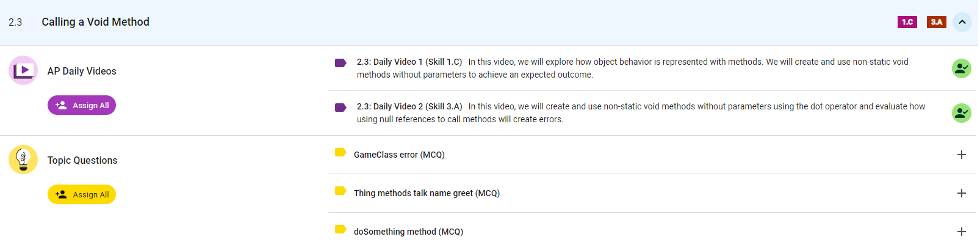Assign all AP Daily Videos
The height and width of the screenshot is (242, 980).
pos(82,105)
